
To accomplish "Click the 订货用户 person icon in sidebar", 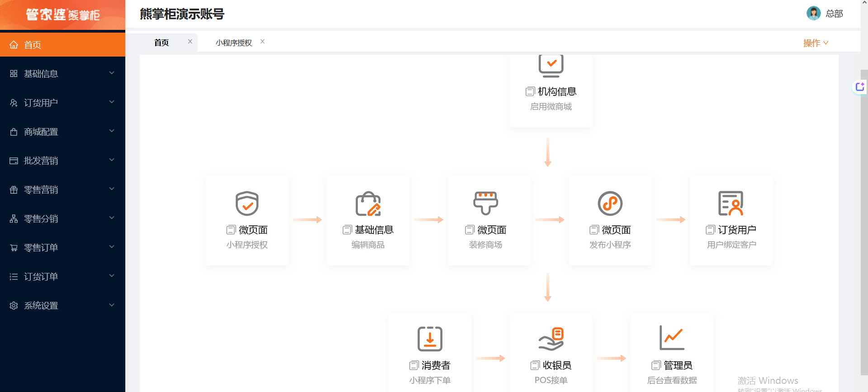I will point(14,103).
